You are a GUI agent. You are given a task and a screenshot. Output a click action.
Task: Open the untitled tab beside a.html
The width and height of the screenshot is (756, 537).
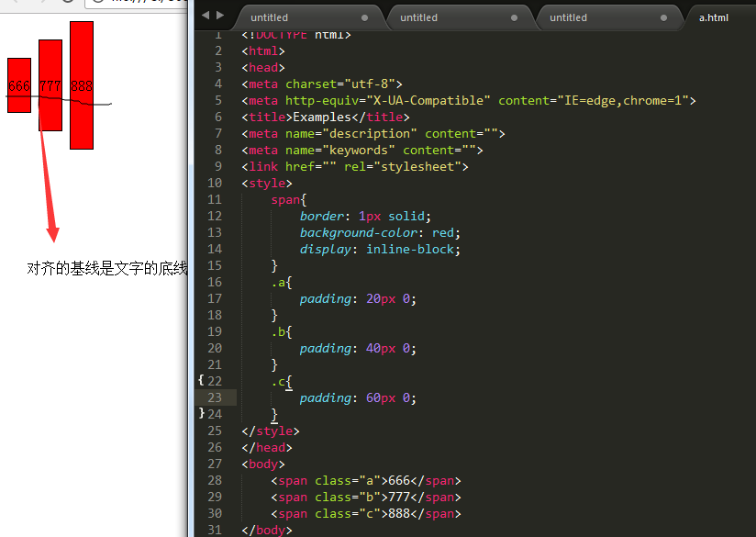point(608,17)
